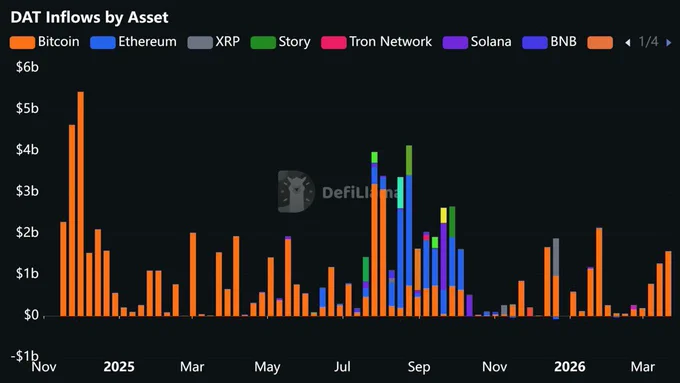Click the Story green color swatch

click(x=263, y=43)
